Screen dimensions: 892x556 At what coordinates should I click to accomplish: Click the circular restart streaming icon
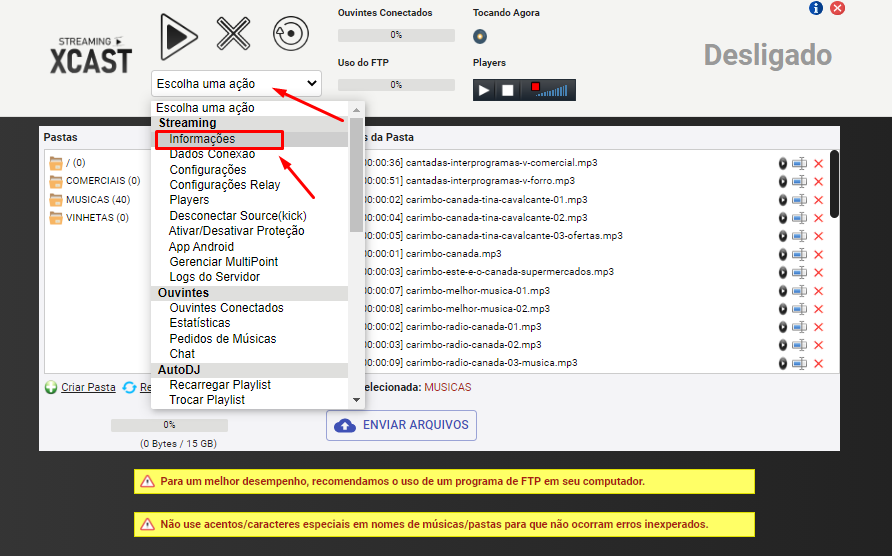(x=290, y=34)
